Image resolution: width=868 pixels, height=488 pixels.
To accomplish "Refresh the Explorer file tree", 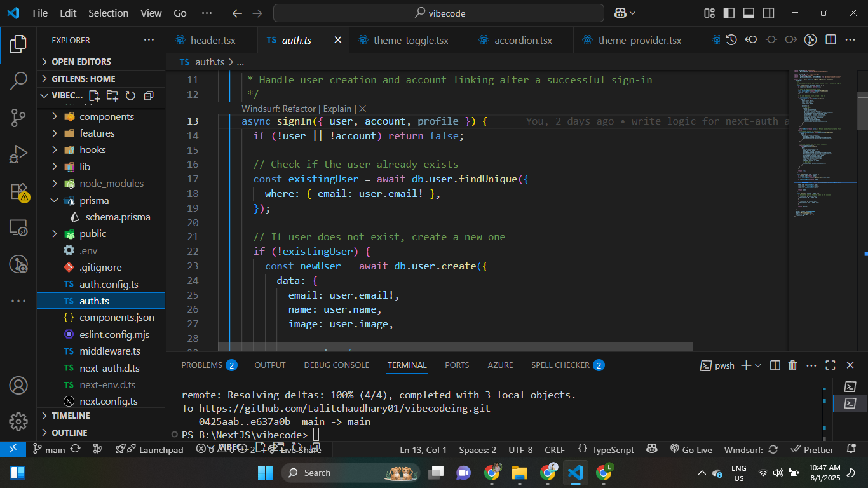I will pos(130,96).
